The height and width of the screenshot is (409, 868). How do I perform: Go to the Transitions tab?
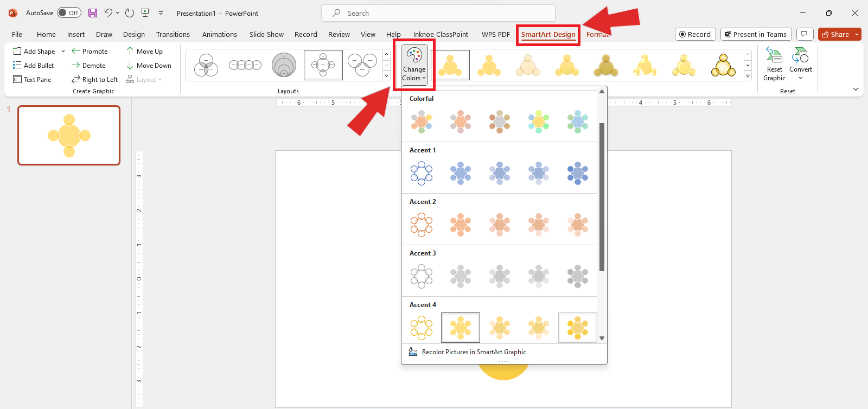(173, 34)
